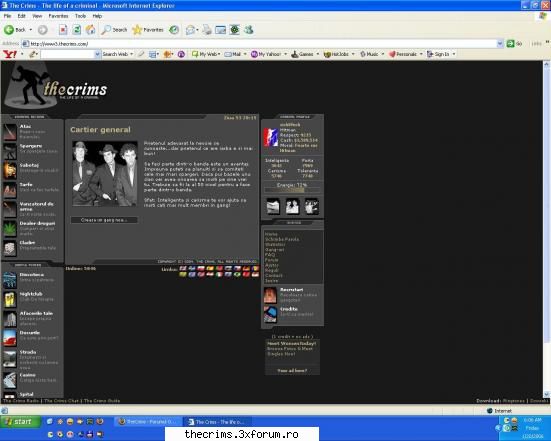The image size is (551, 441).
Task: Click the browser Refresh icon
Action: click(77, 30)
